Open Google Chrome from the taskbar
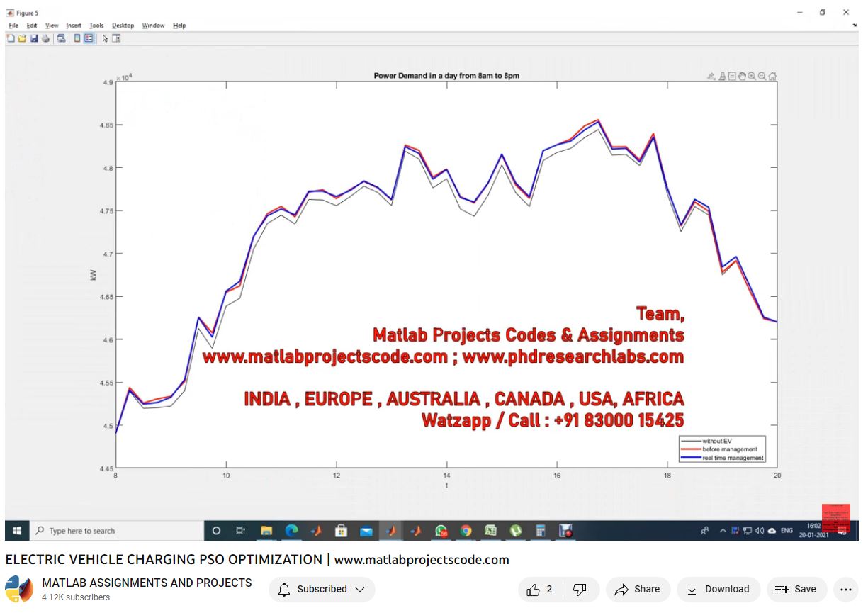 coord(466,530)
